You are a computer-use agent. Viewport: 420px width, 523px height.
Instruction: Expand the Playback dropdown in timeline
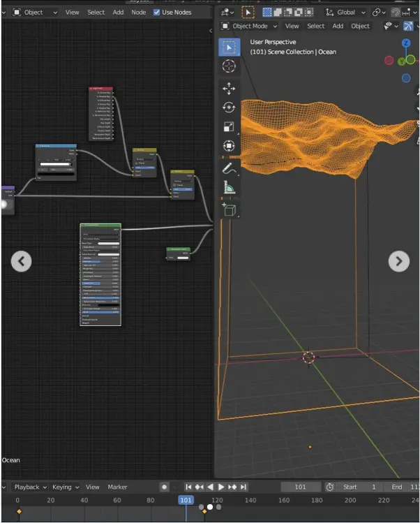coord(31,487)
